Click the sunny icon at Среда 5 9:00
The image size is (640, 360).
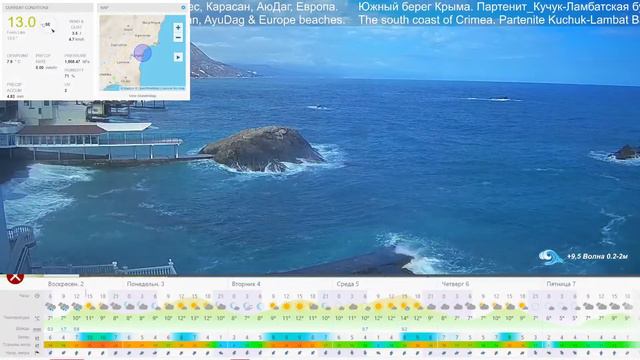click(x=378, y=307)
